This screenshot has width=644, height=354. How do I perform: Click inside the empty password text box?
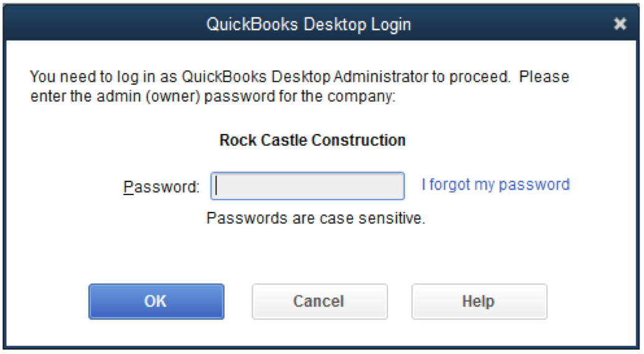pos(308,186)
